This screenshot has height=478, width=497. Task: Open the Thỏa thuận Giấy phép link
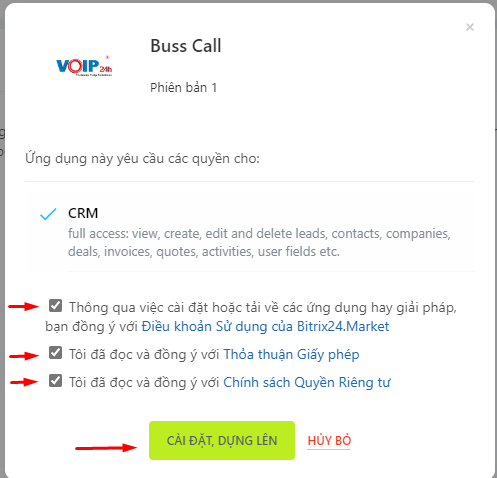pos(291,354)
